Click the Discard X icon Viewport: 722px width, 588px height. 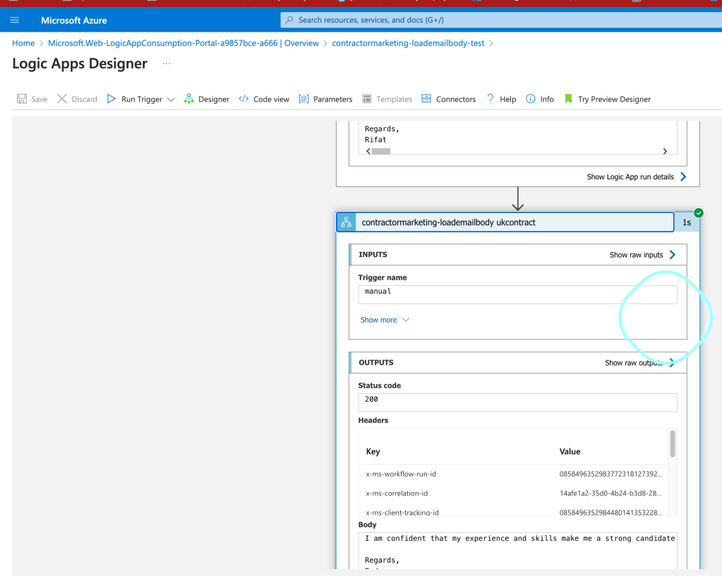(x=61, y=99)
